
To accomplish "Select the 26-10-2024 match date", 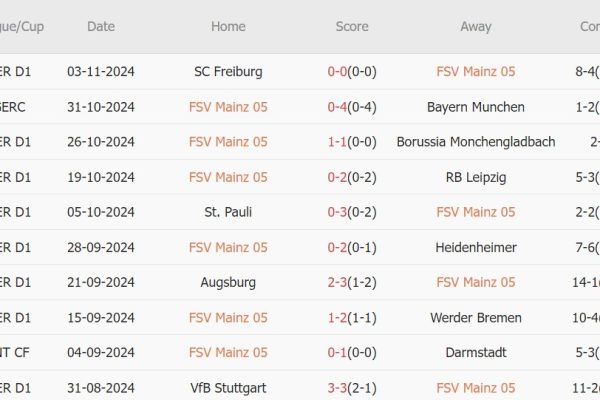I will click(x=101, y=142).
